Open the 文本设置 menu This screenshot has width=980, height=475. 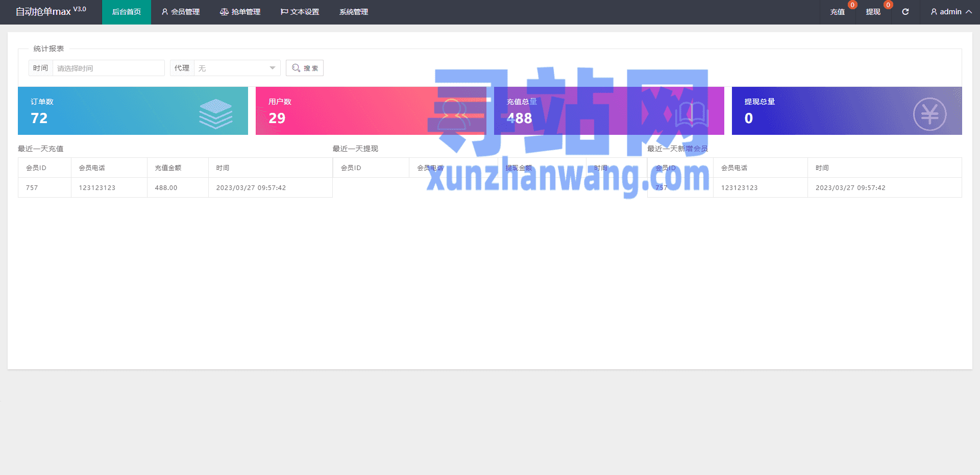pyautogui.click(x=300, y=12)
